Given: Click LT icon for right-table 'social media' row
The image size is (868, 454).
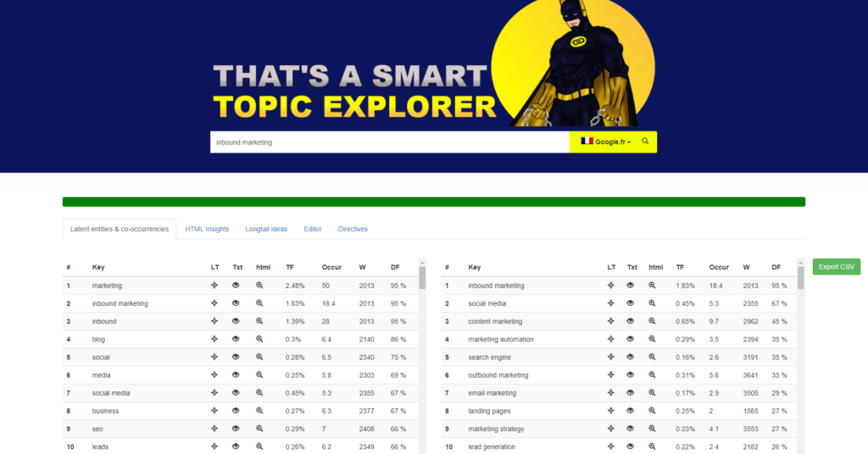Looking at the screenshot, I should 610,303.
